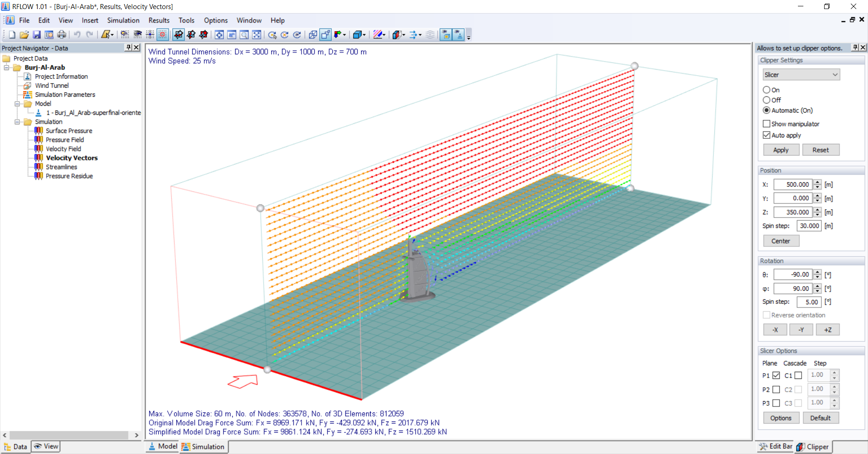The height and width of the screenshot is (454, 868).
Task: Click the New file toolbar icon
Action: 12,35
